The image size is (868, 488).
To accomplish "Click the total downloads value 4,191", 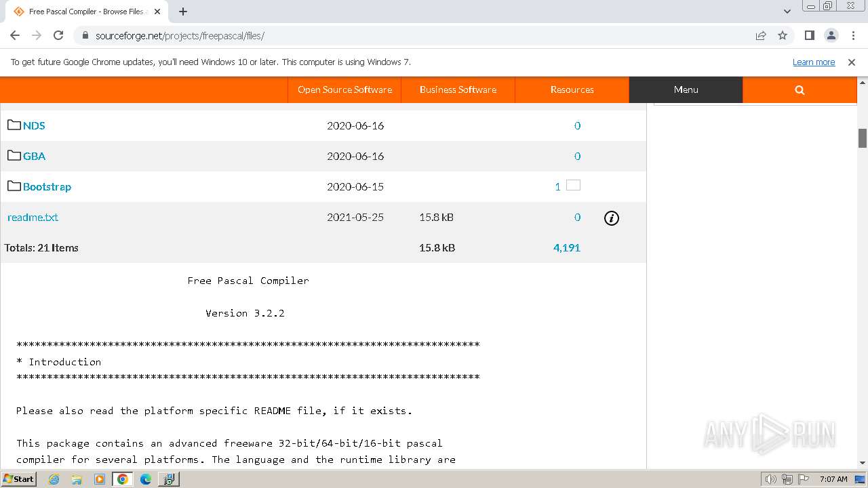I will pos(566,247).
